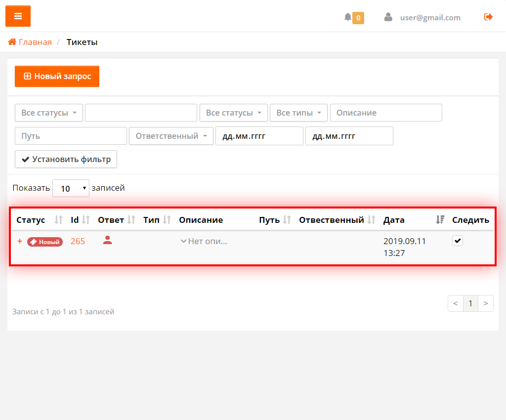Open the Ответственный filter dropdown
The width and height of the screenshot is (506, 420).
[171, 136]
